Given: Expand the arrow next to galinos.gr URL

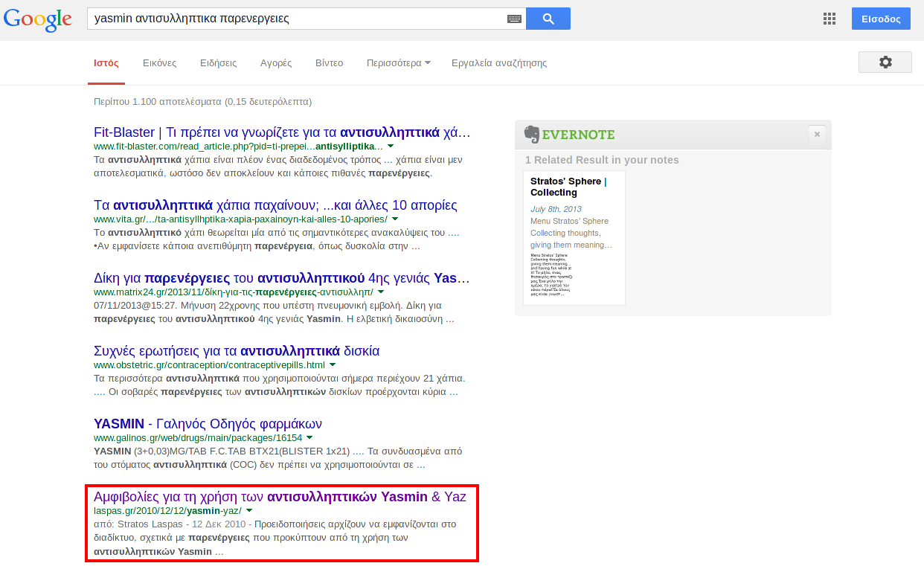Looking at the screenshot, I should coord(310,438).
